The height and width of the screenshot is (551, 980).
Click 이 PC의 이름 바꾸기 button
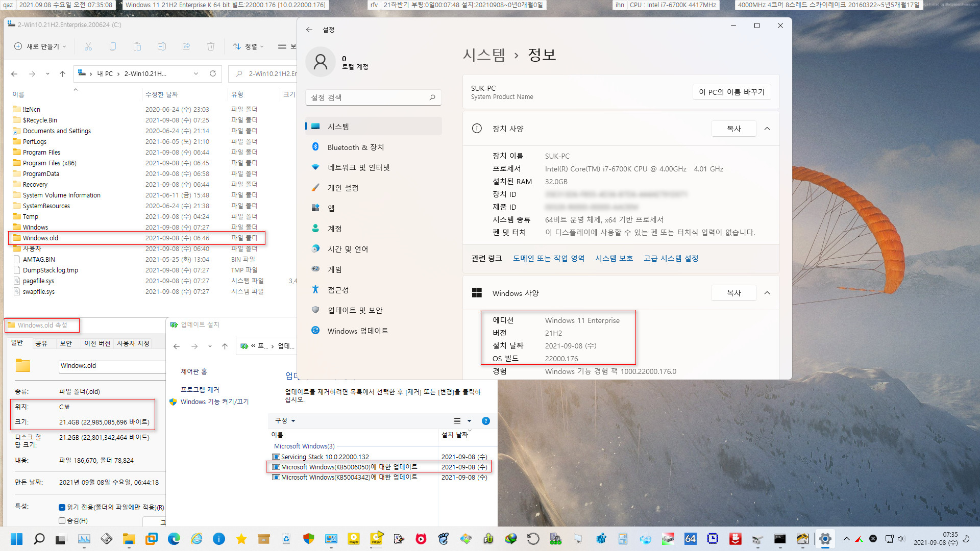pos(731,92)
